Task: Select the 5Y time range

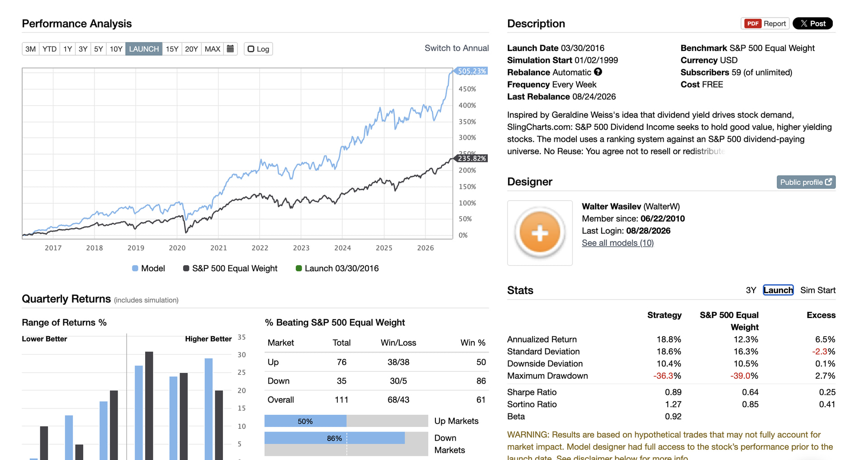Action: 99,49
